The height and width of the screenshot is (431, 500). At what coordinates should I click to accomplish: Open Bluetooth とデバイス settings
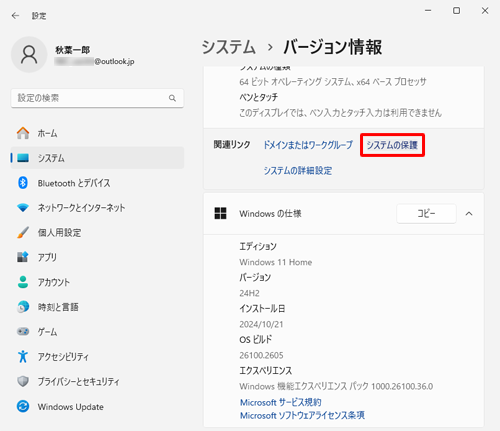coord(97,183)
